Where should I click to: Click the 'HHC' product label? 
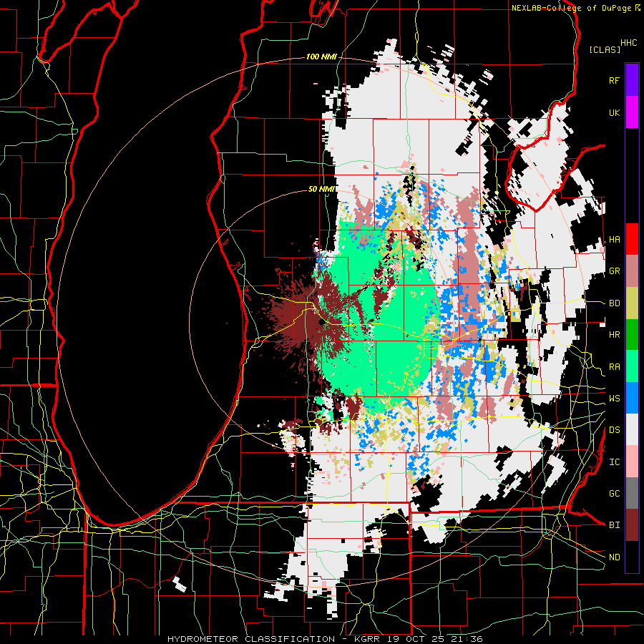(629, 43)
